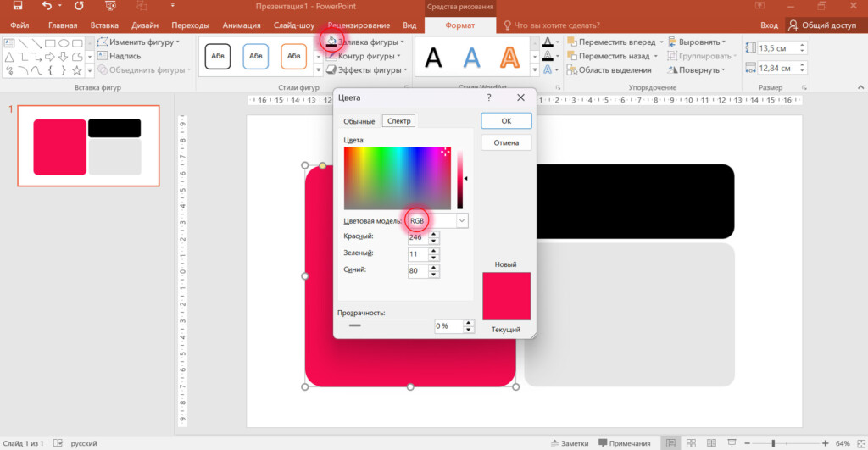Apply the blue A WordArt style
The image size is (868, 450).
[471, 58]
